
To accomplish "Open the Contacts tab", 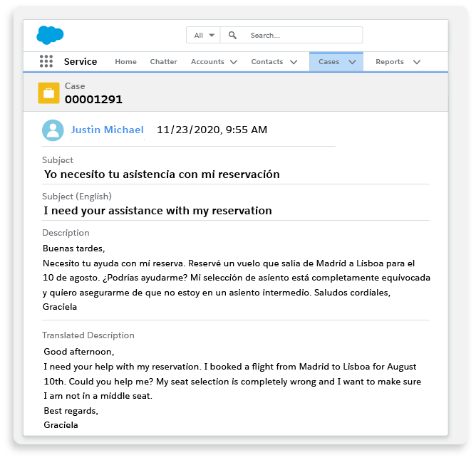I will click(267, 62).
